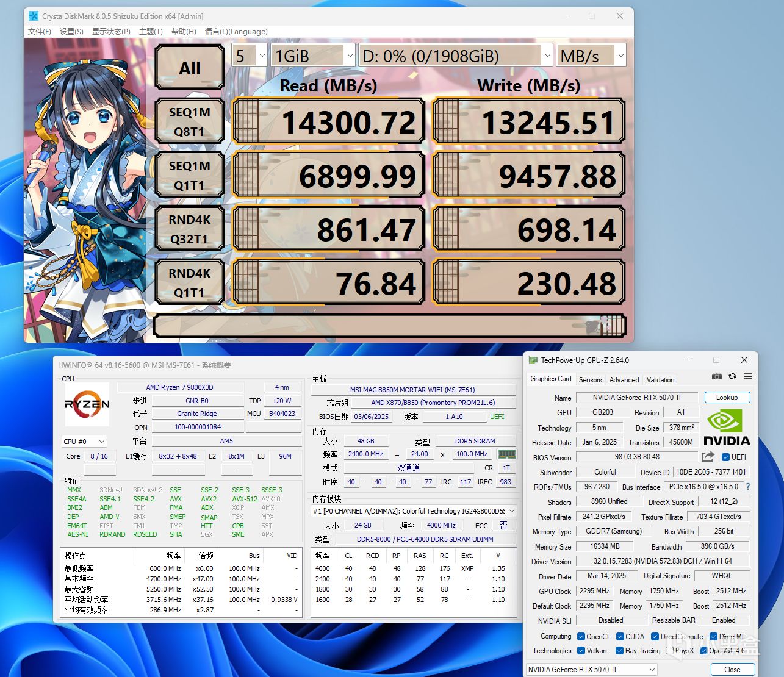Screen dimensions: 784x677
Task: Click the green memory module icon in HWiNFO
Action: coord(506,454)
